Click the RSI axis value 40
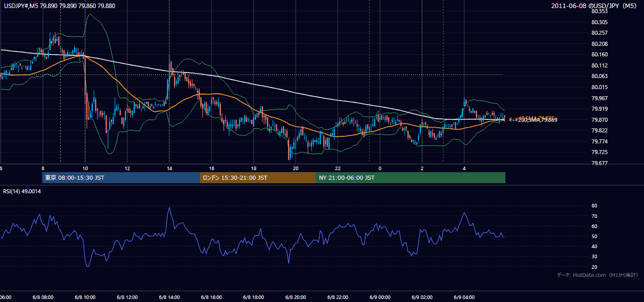Viewport: 644px width, 302px height. 594,246
